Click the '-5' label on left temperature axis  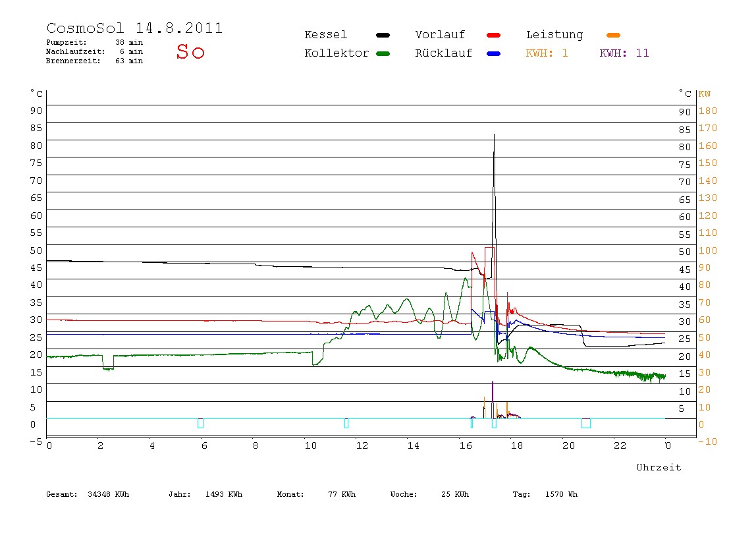36,441
